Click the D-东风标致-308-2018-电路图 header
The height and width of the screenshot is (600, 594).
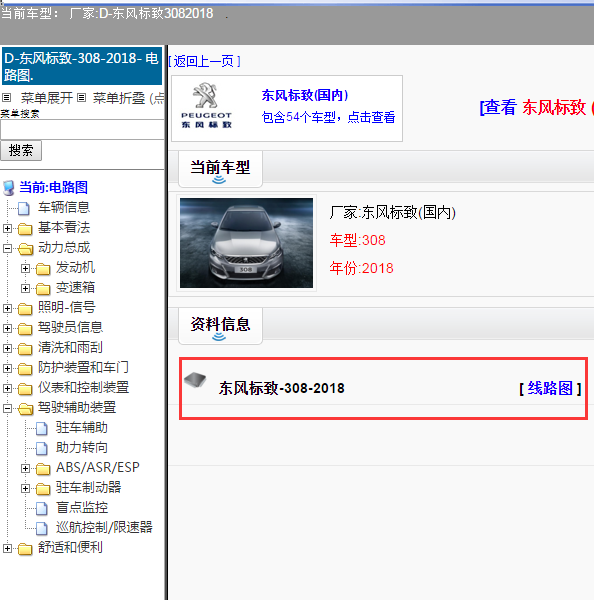tap(82, 66)
